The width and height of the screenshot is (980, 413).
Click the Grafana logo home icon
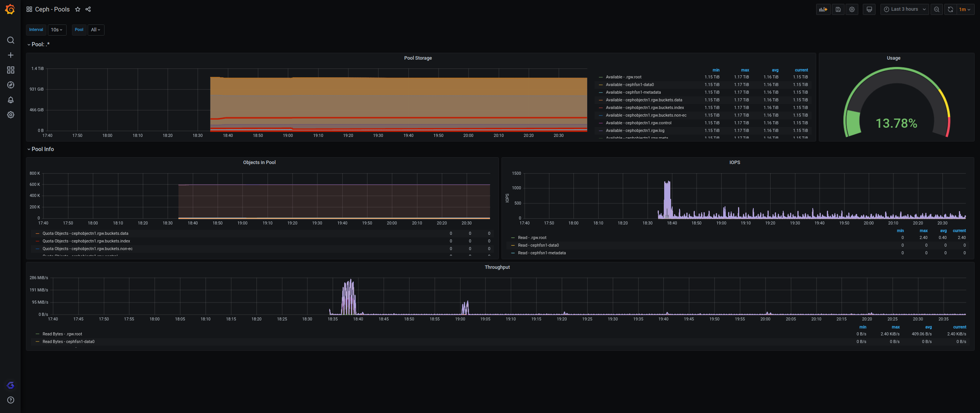(10, 9)
